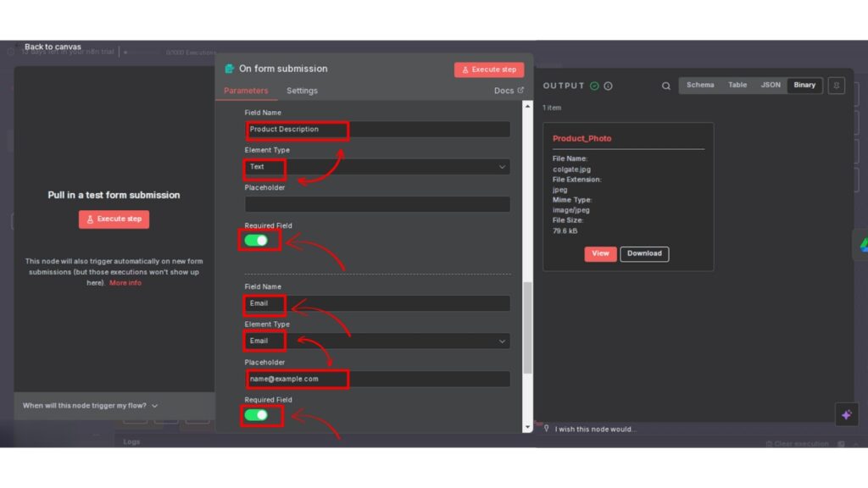Click the lightbulb feedback icon
868x488 pixels.
coord(547,429)
